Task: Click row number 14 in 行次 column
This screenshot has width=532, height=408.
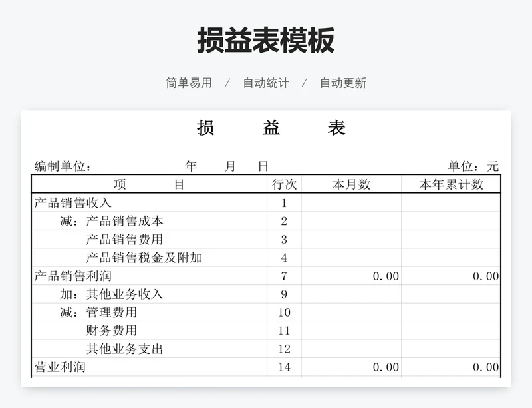Action: click(x=285, y=367)
